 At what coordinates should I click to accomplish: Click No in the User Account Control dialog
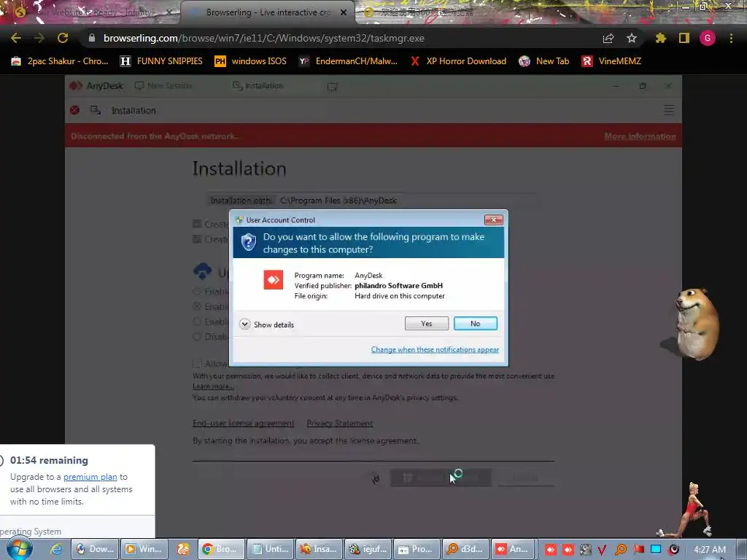coord(476,323)
